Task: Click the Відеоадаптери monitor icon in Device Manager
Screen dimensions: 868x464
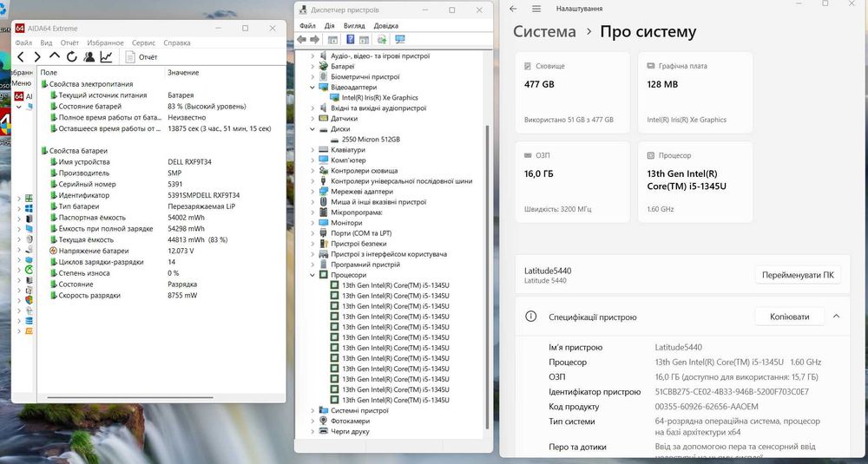Action: tap(323, 88)
